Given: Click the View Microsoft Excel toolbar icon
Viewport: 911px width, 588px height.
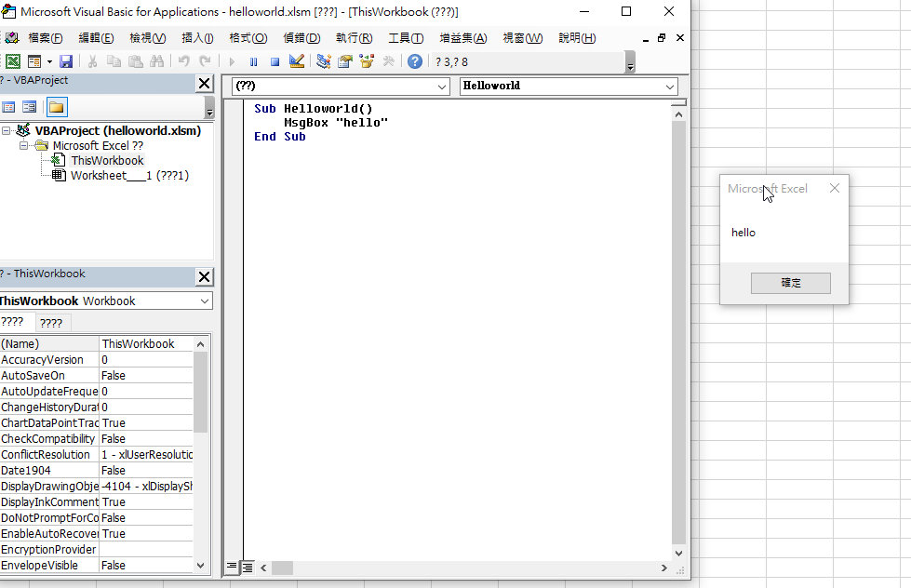Looking at the screenshot, I should point(13,61).
